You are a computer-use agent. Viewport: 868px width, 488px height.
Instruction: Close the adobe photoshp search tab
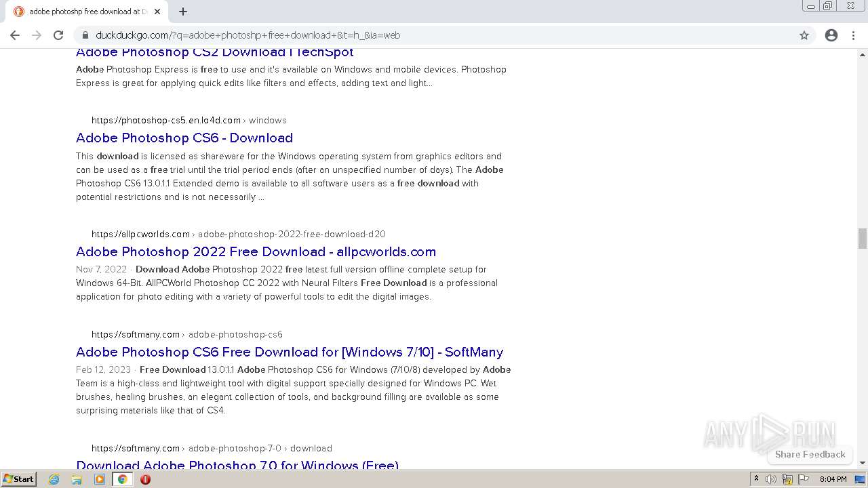(157, 12)
